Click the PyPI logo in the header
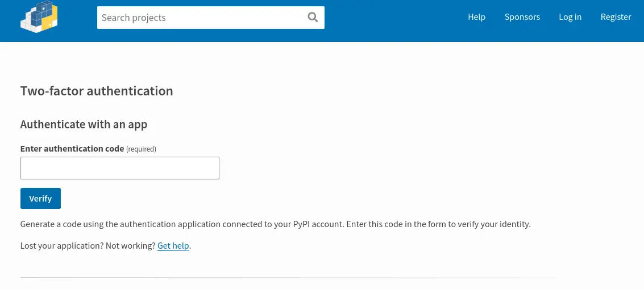Image resolution: width=644 pixels, height=289 pixels. tap(39, 18)
